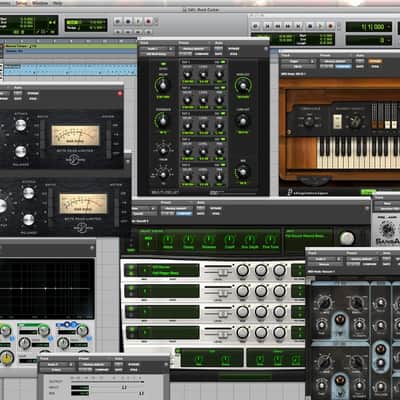The width and height of the screenshot is (400, 400).
Task: Click Return to Zero in floating Transport
Action: coord(268,26)
